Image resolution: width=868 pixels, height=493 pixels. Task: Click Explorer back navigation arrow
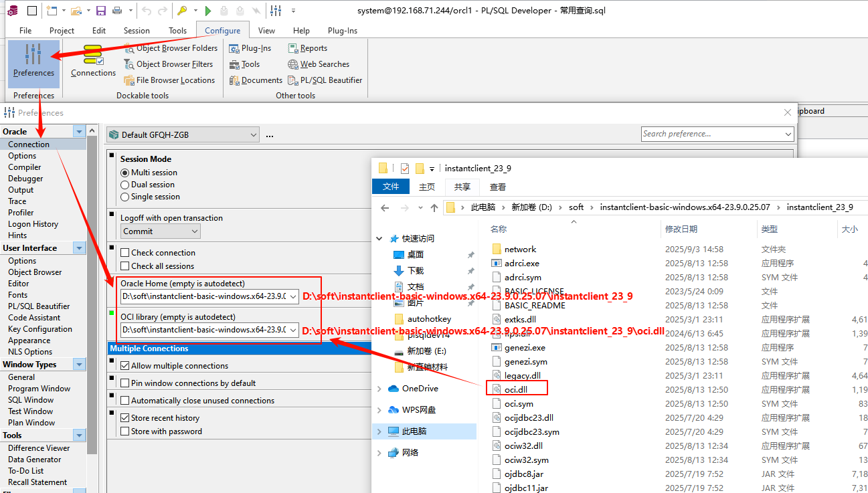point(385,207)
